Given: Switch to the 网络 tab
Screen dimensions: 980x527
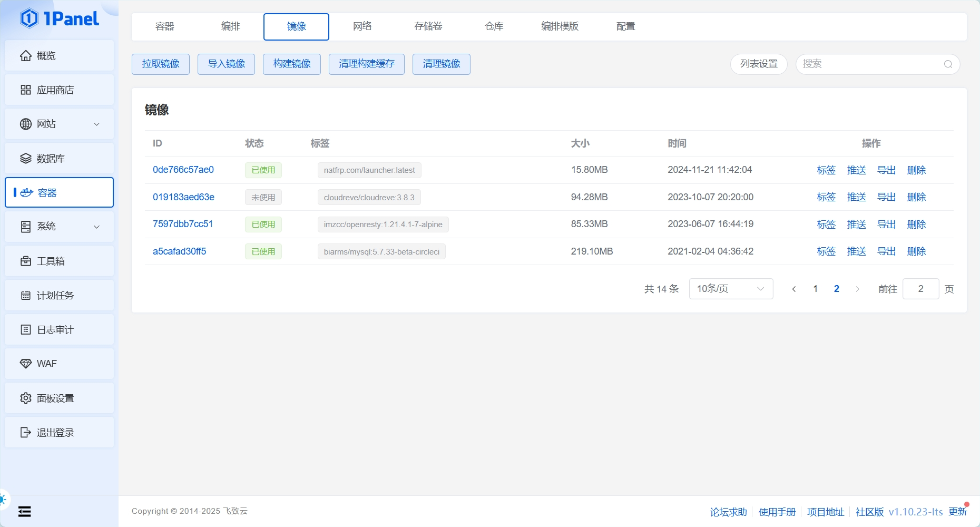Looking at the screenshot, I should click(362, 26).
